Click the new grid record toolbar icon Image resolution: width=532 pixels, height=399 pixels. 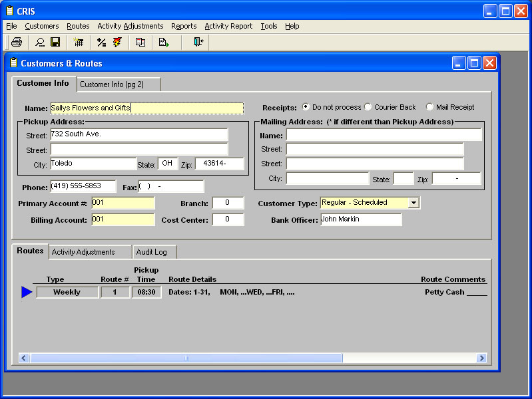79,42
